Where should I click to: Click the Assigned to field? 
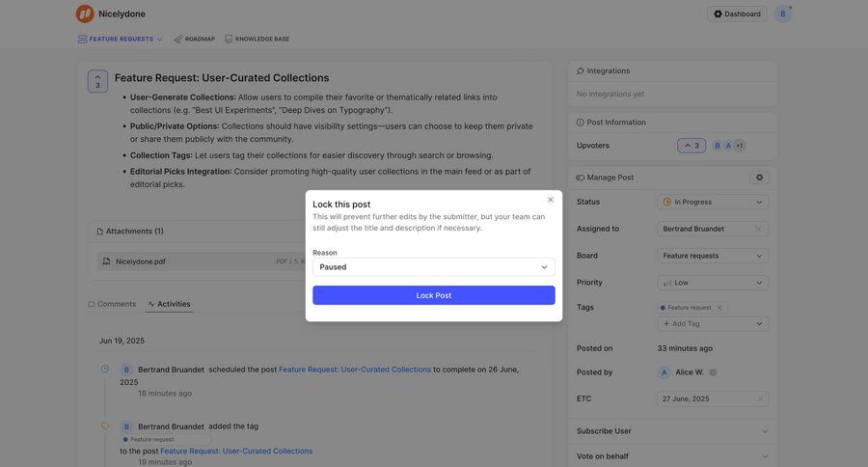(x=713, y=229)
